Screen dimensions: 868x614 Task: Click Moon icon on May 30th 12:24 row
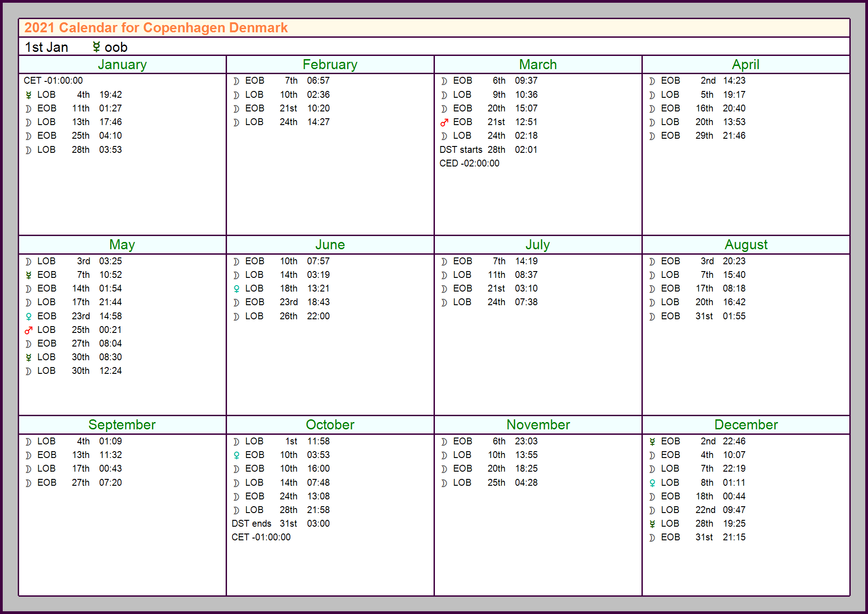[x=29, y=371]
